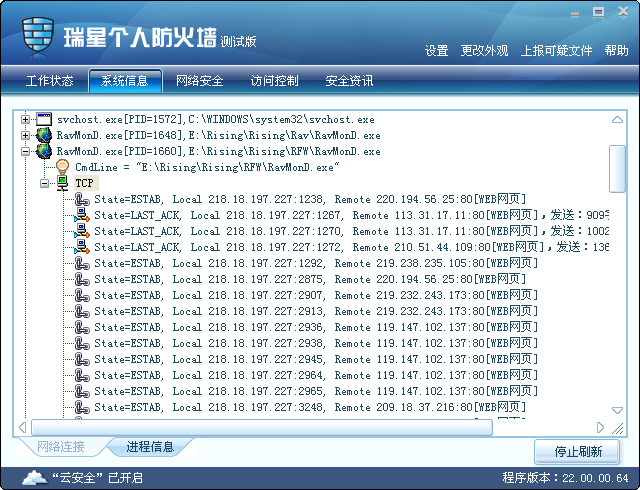
Task: Click the svchost.exe PID=1572 window icon
Action: (44, 119)
